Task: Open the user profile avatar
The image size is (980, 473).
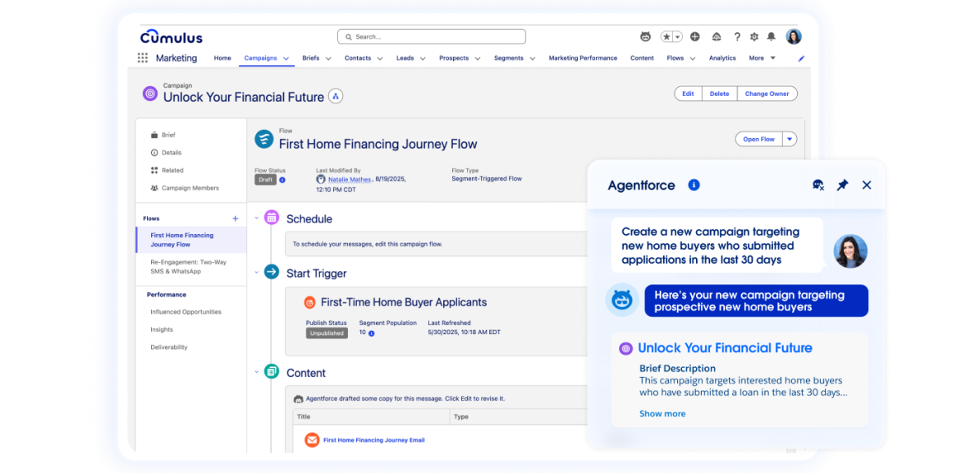Action: coord(794,37)
